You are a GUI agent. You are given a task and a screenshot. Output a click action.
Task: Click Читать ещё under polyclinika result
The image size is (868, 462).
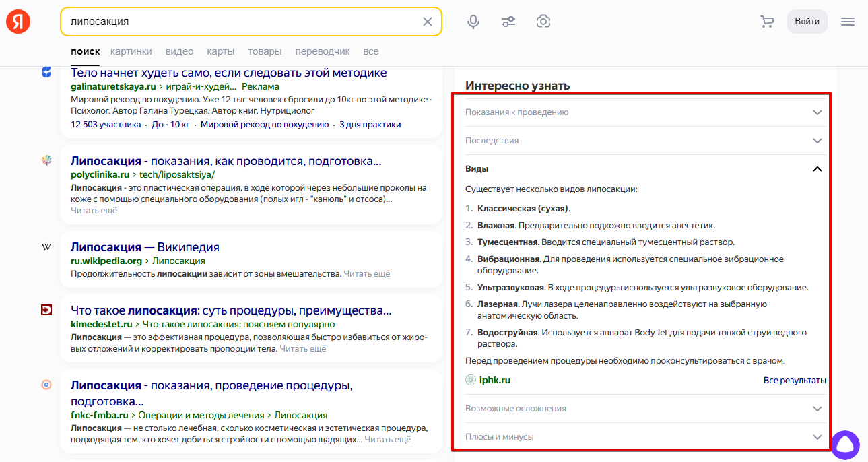pos(94,211)
